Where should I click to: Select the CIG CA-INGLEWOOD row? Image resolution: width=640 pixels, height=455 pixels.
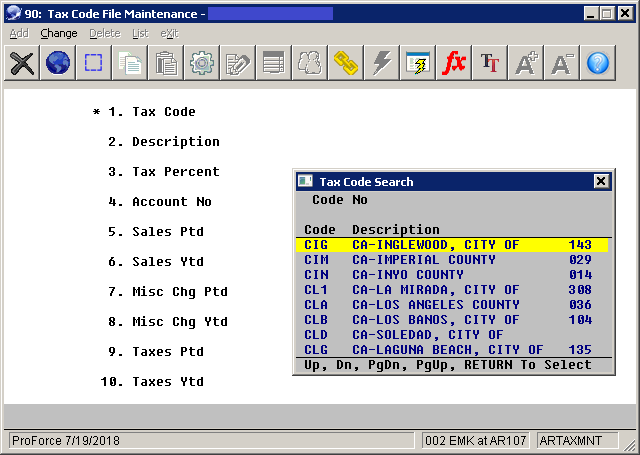click(452, 245)
